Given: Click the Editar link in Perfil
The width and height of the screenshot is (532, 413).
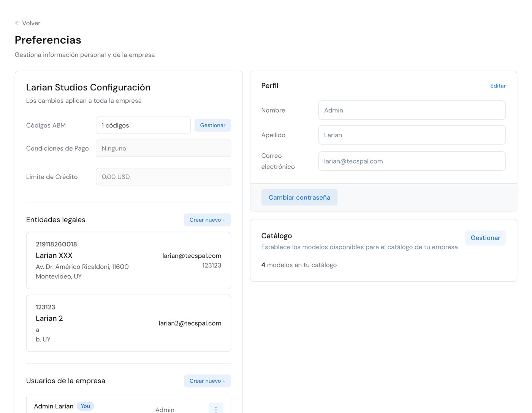Looking at the screenshot, I should point(498,86).
